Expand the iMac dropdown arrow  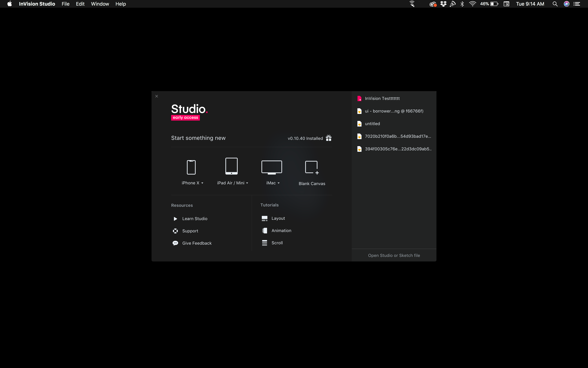point(278,183)
